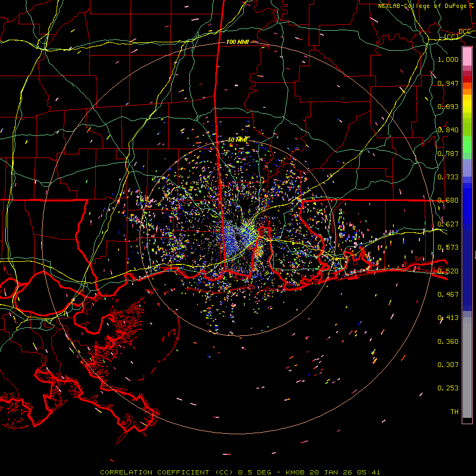476x476 pixels.
Task: Pick the black threshold box below TH
Action: point(467,420)
